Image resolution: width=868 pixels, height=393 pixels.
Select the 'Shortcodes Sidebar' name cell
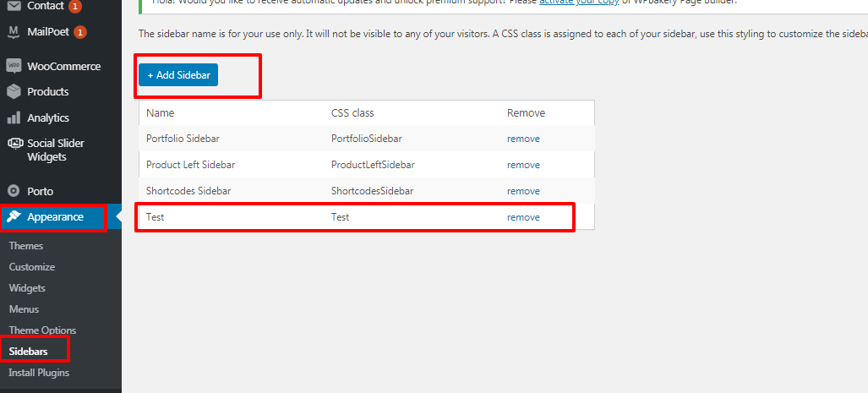point(188,191)
